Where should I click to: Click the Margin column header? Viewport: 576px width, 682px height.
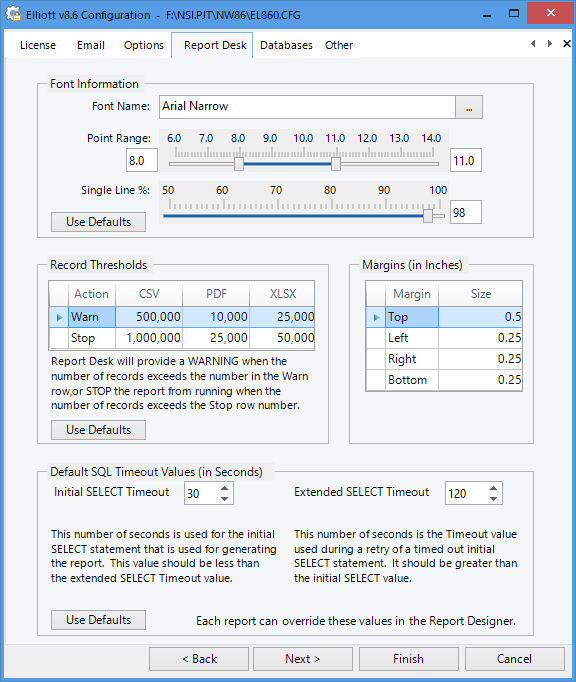tap(412, 294)
